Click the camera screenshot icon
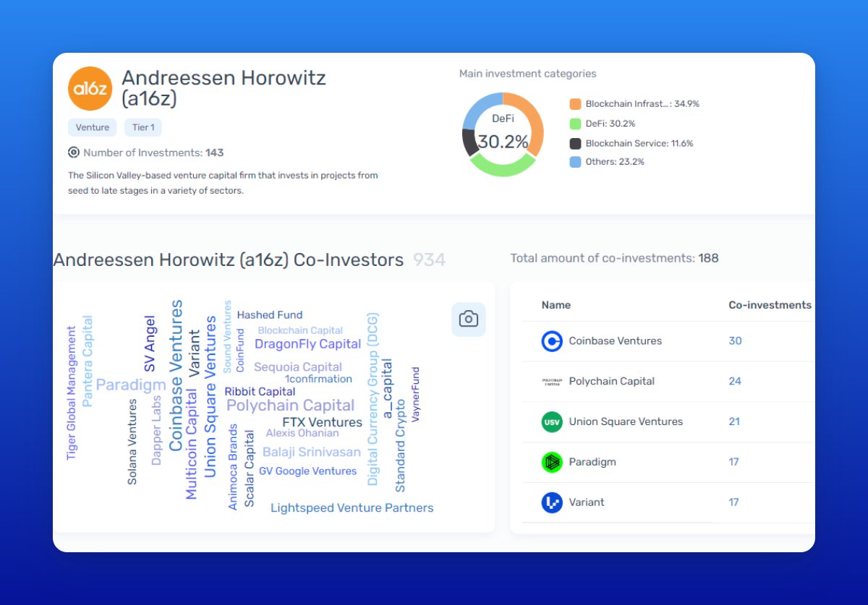The height and width of the screenshot is (605, 868). (x=469, y=319)
